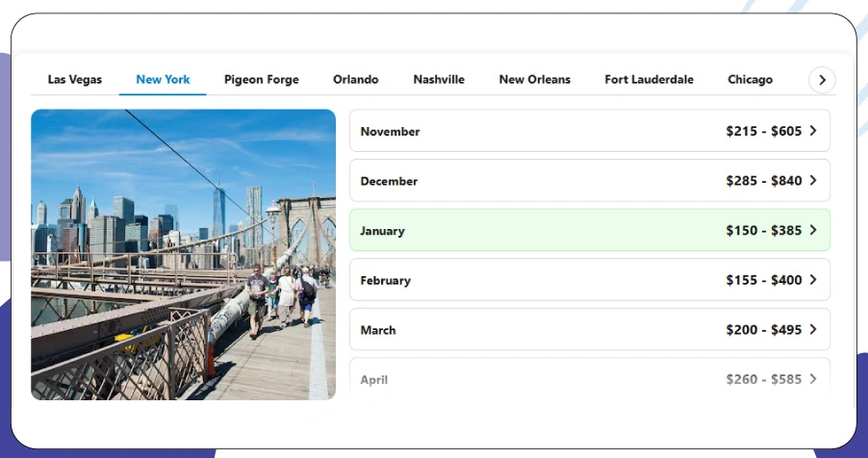Select the New York tab
Viewport: 868px width, 458px height.
click(x=163, y=80)
